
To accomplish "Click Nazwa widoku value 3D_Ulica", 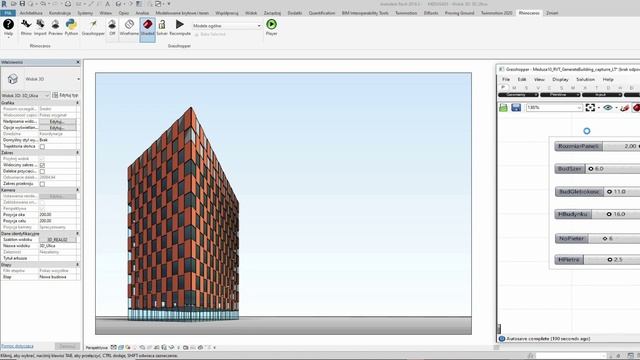I will pos(58,246).
